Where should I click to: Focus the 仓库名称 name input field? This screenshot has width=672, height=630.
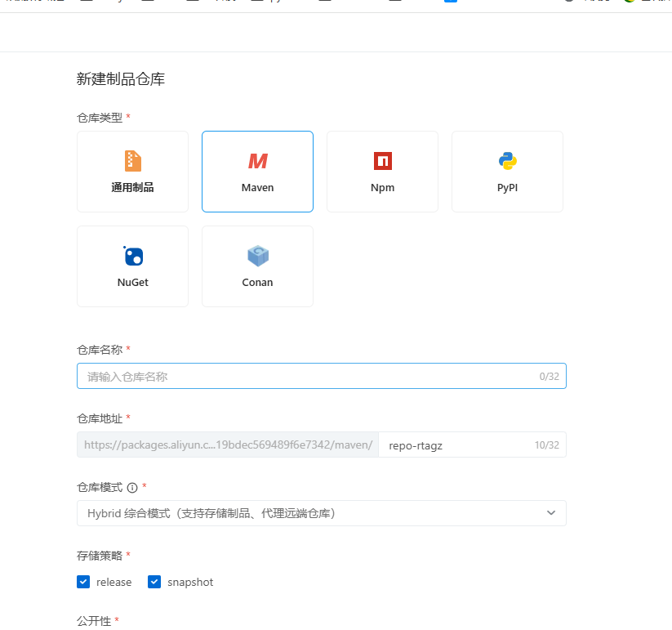coord(322,376)
